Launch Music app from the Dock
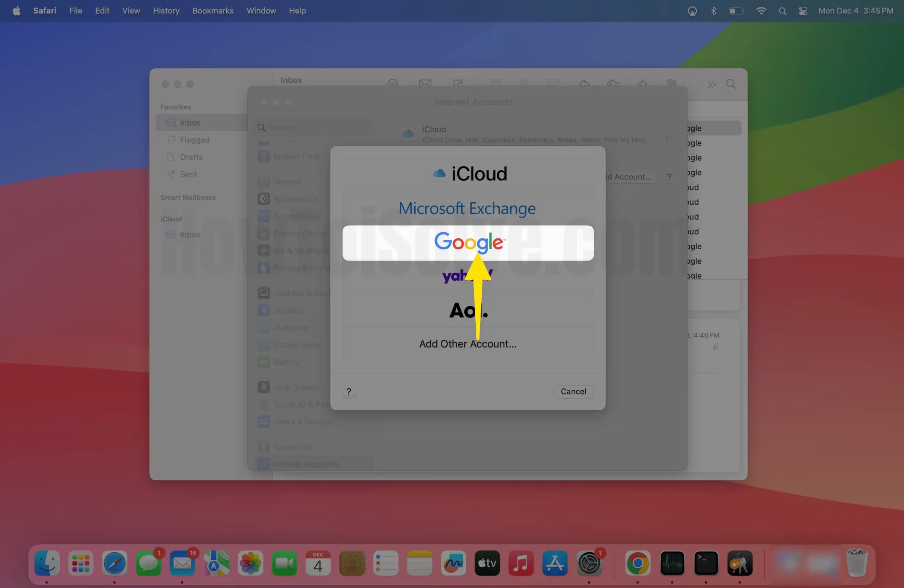The image size is (904, 588). click(x=521, y=563)
